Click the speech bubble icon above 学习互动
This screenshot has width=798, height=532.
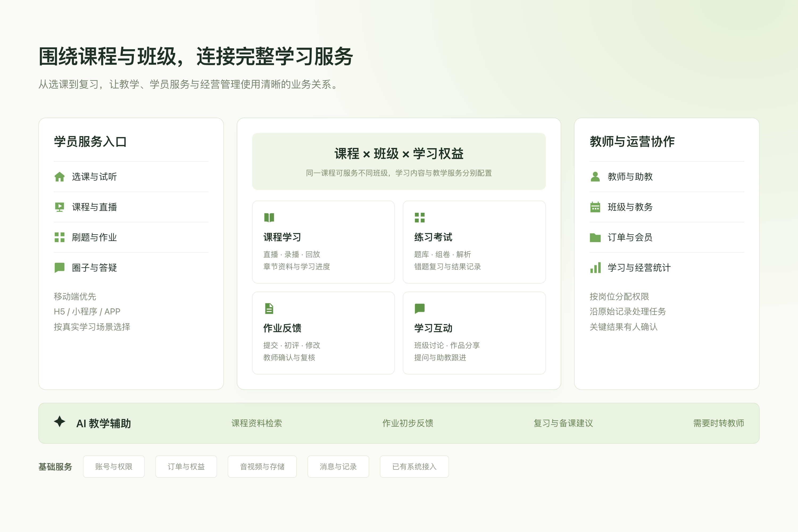pos(420,308)
